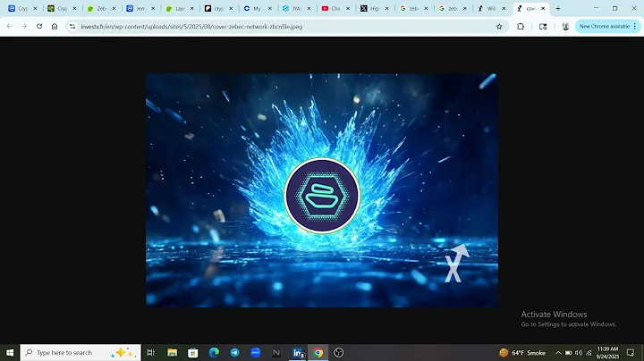Open Notion from the taskbar
The height and width of the screenshot is (361, 644).
tap(276, 352)
